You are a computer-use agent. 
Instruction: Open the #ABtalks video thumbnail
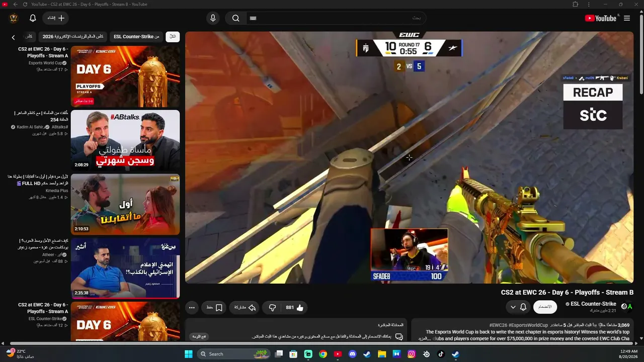[x=125, y=140]
